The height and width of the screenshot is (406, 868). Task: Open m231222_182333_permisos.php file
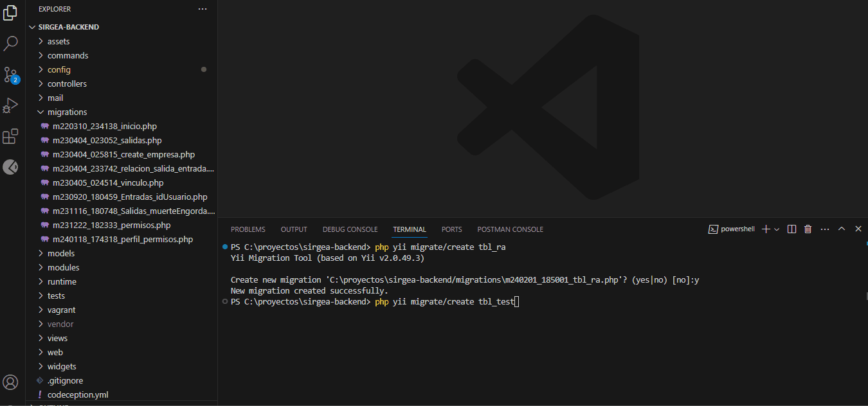coord(122,225)
